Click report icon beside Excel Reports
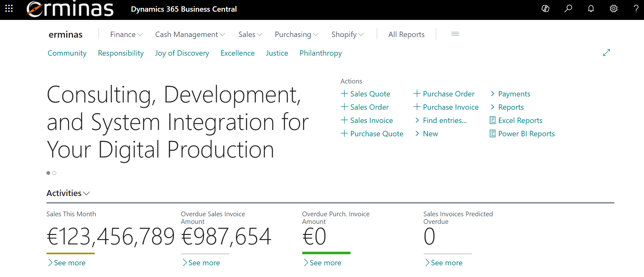 click(492, 120)
